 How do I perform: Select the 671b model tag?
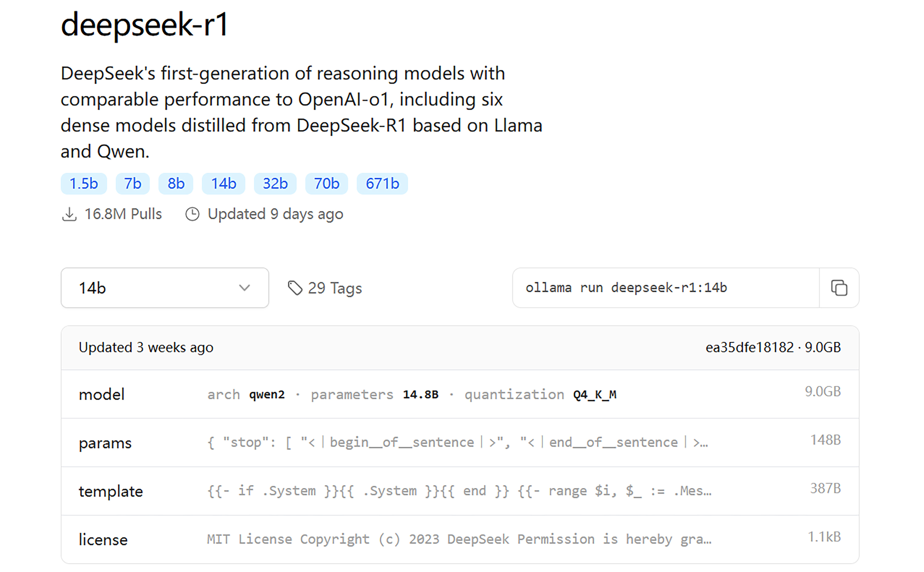coord(382,184)
